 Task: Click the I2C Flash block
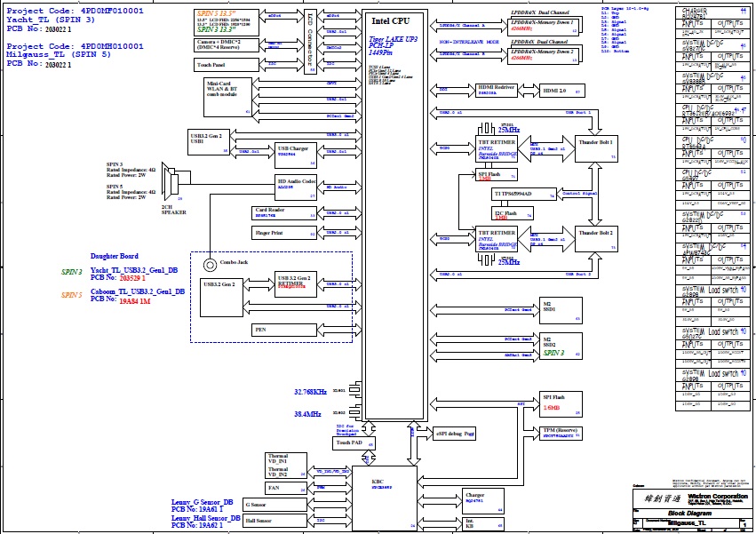pos(512,213)
